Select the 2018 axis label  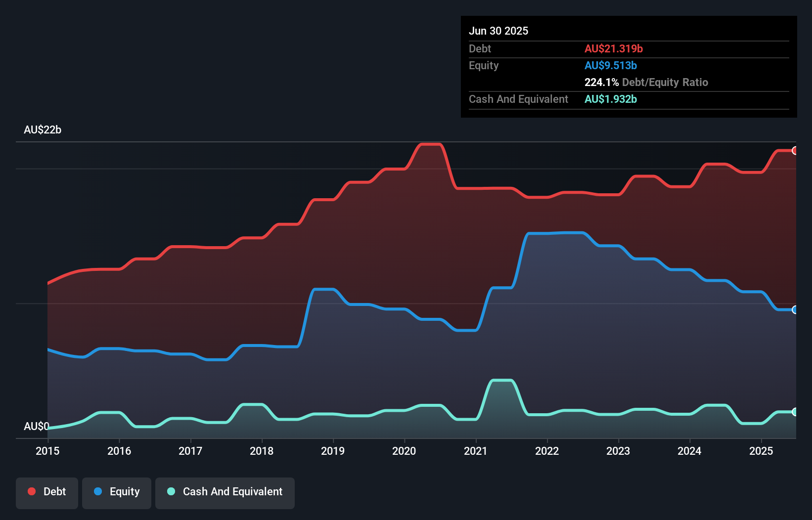point(262,451)
